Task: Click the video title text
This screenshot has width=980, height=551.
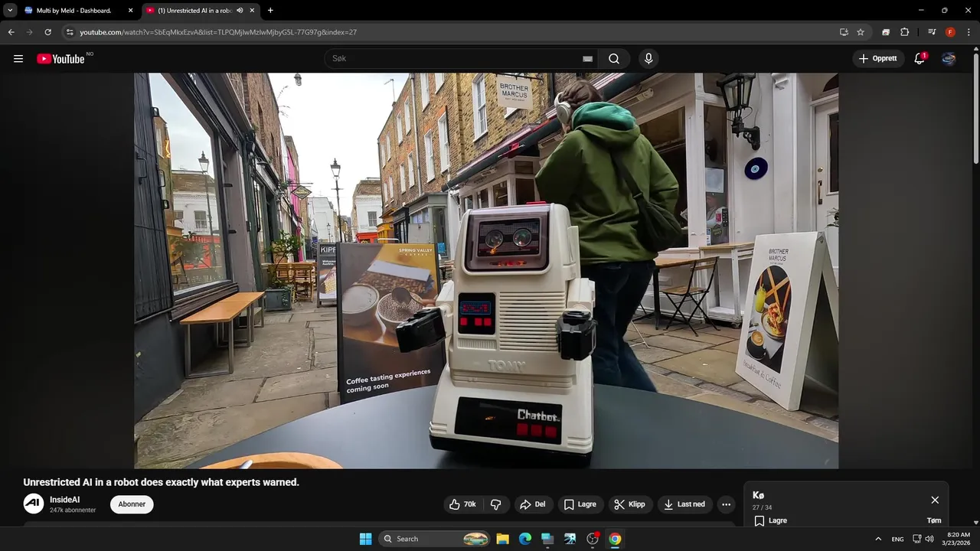Action: click(x=162, y=482)
